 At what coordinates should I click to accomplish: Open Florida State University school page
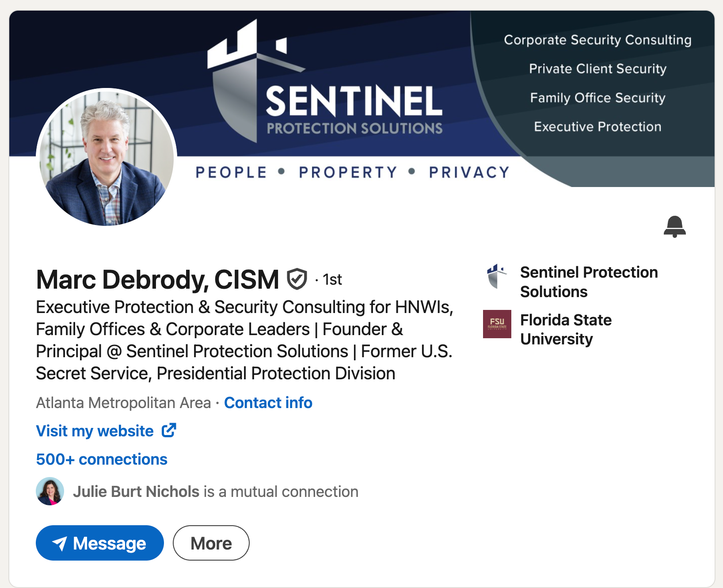(x=566, y=329)
